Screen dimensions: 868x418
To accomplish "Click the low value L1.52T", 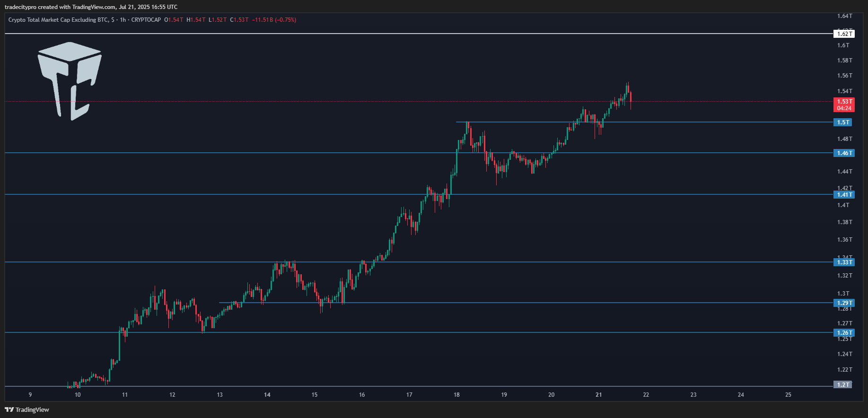I will coord(218,20).
